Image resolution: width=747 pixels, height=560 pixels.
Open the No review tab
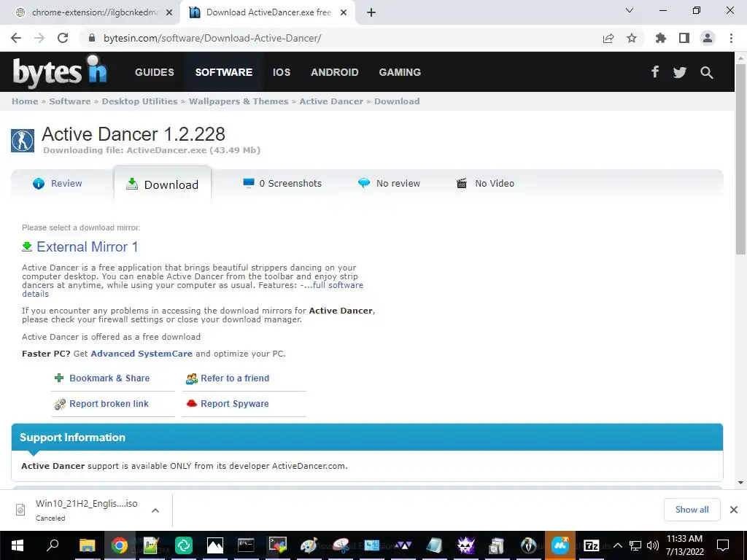[390, 183]
